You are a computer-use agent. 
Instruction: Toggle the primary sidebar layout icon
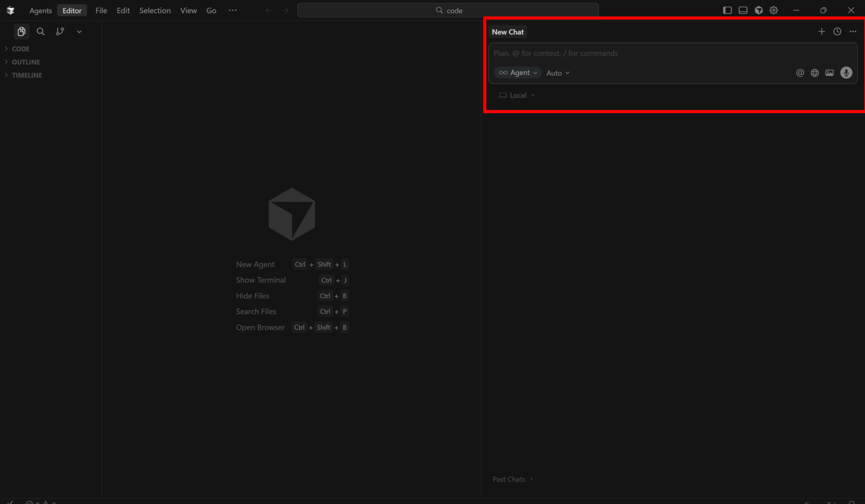coord(727,11)
